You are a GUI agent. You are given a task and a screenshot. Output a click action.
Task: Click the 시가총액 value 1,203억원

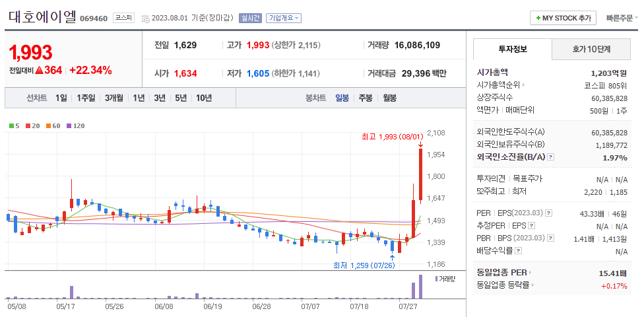609,73
